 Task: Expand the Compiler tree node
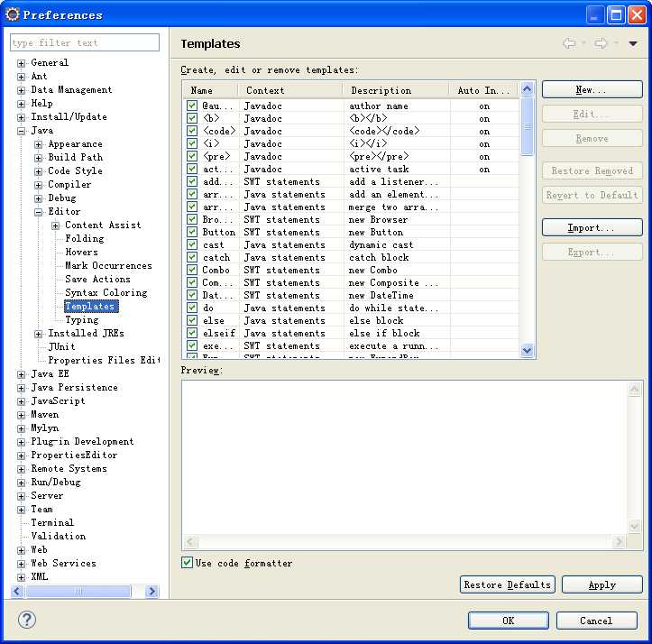pyautogui.click(x=38, y=185)
